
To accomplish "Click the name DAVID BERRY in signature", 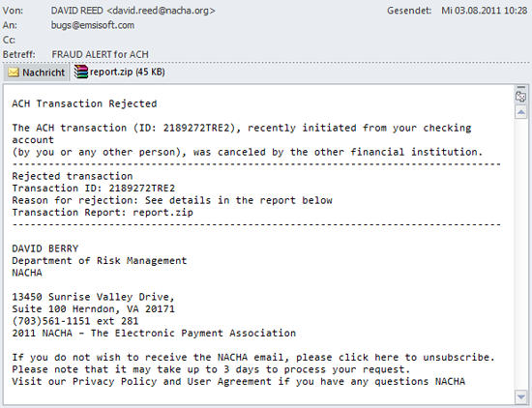I will [45, 248].
